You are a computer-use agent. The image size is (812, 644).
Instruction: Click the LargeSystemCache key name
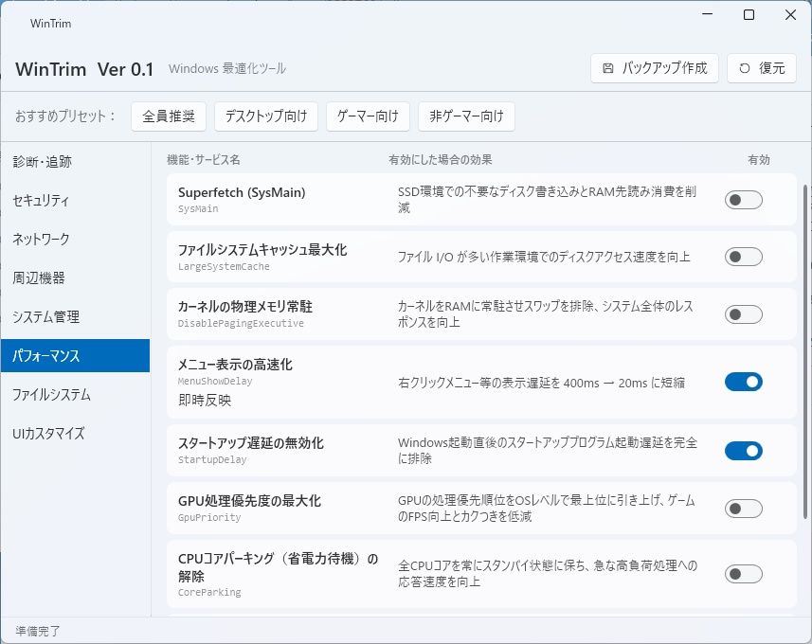[224, 267]
